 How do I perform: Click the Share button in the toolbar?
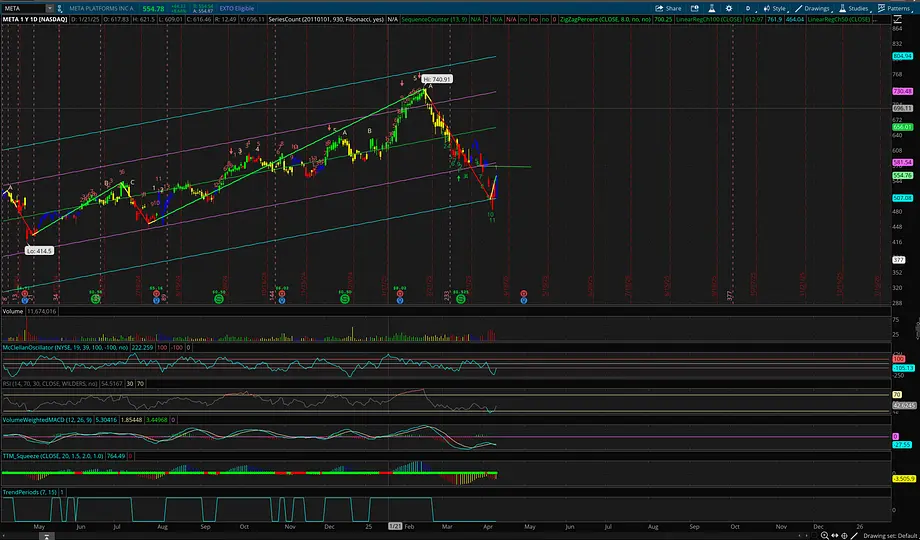pos(668,7)
